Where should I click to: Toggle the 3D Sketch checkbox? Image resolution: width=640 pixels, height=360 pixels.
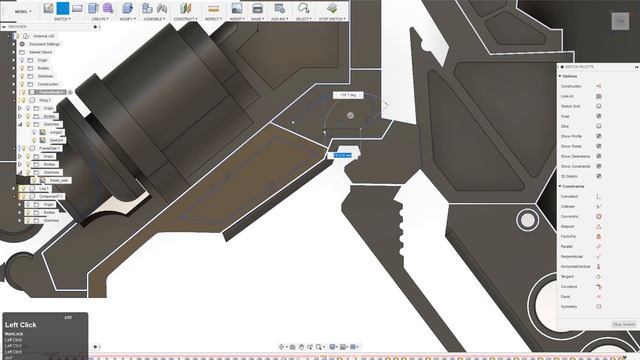[x=599, y=176]
